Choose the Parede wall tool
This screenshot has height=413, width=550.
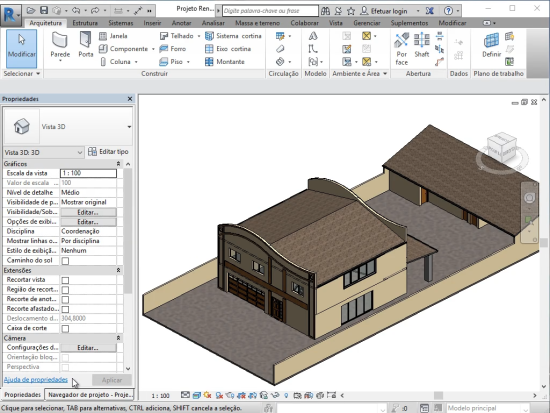coord(60,46)
